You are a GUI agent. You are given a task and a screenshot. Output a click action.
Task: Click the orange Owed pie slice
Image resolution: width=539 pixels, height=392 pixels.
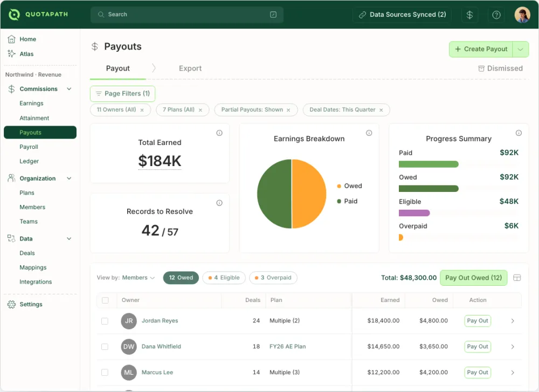[x=309, y=194]
